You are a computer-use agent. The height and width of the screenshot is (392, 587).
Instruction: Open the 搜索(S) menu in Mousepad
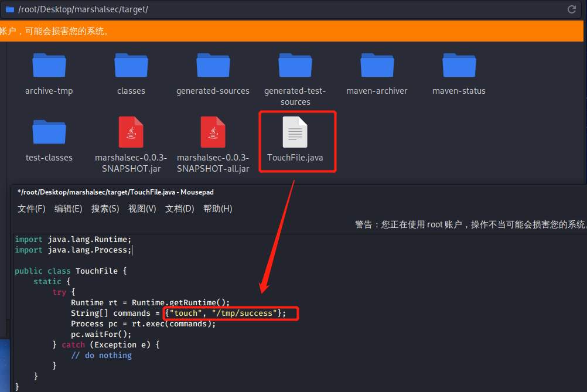105,208
